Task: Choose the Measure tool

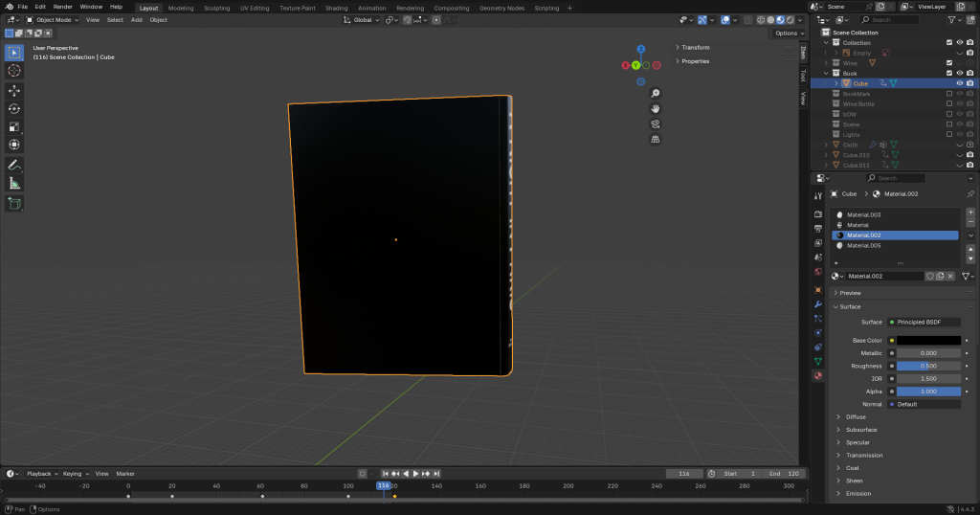Action: 14,183
